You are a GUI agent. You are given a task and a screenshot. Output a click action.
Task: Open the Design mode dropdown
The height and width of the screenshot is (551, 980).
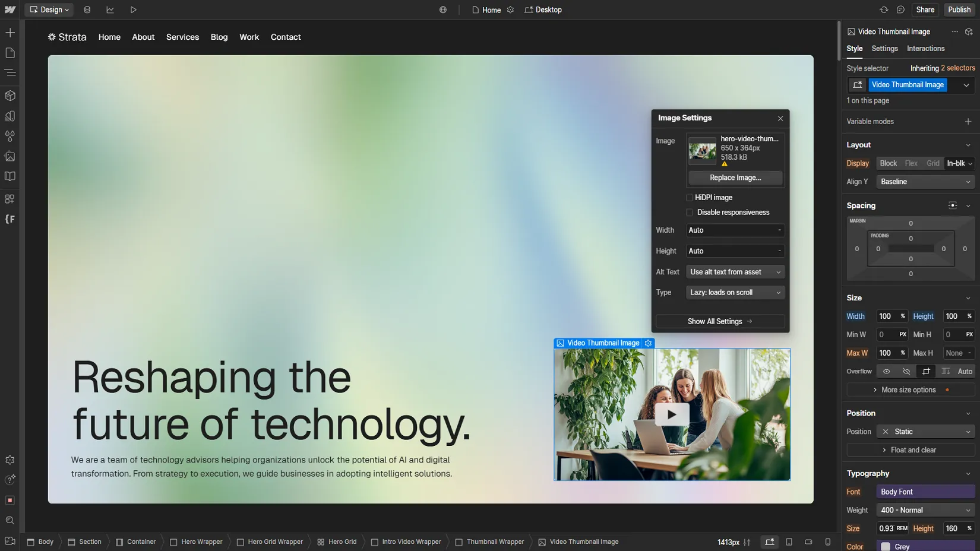(x=49, y=9)
